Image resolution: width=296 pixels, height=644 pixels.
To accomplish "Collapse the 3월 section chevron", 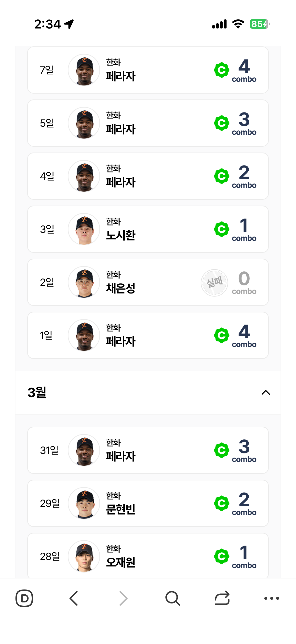I will [x=266, y=392].
